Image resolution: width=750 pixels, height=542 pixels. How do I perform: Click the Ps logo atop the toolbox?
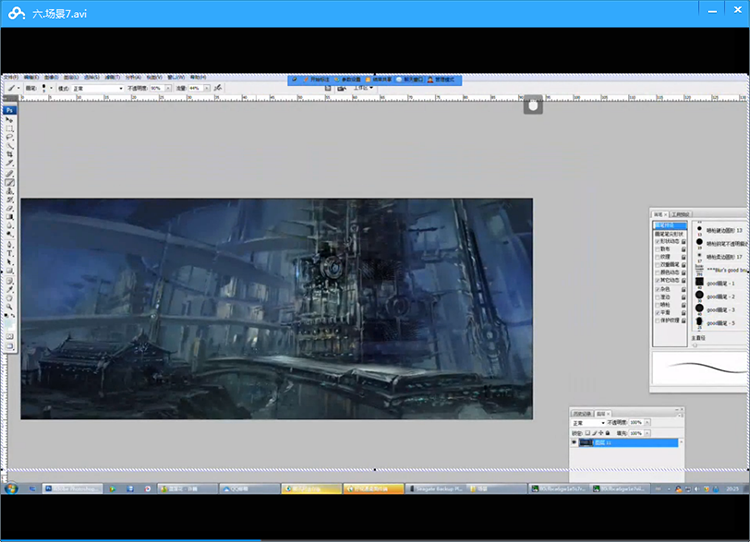9,110
